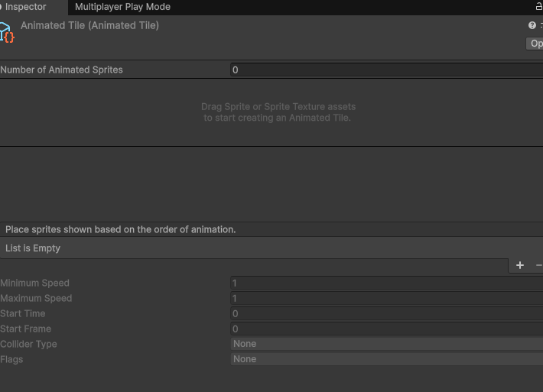Edit the Number of Animated Sprites field

pos(386,70)
